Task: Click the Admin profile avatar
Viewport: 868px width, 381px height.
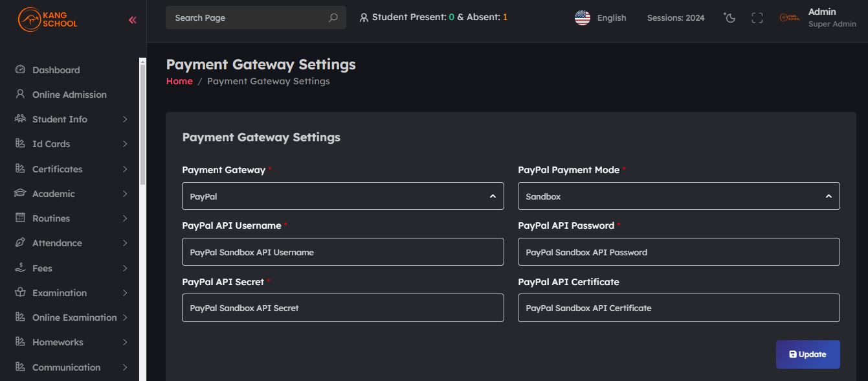Action: point(790,18)
